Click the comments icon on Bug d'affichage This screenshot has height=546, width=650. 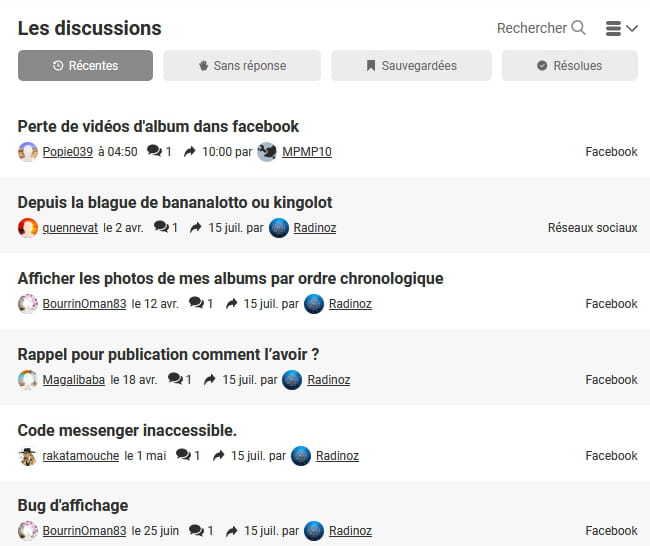[x=196, y=530]
